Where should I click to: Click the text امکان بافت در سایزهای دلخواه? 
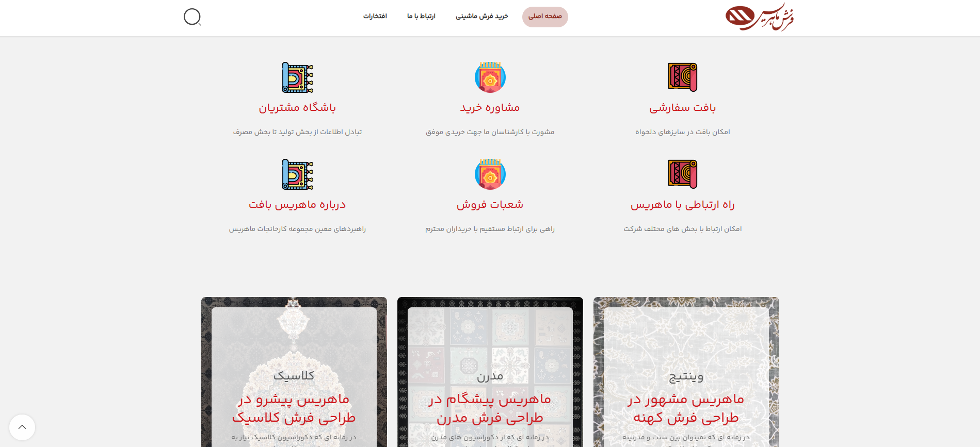click(x=682, y=132)
